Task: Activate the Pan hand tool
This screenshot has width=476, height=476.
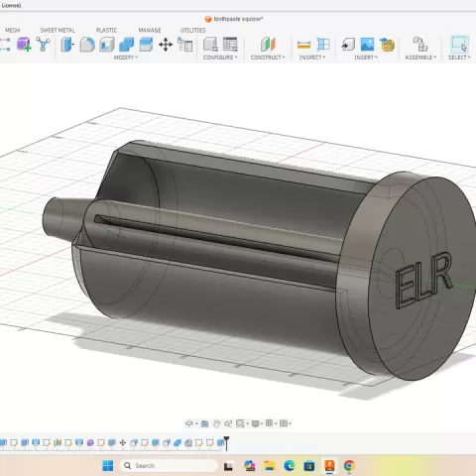Action: 216,423
